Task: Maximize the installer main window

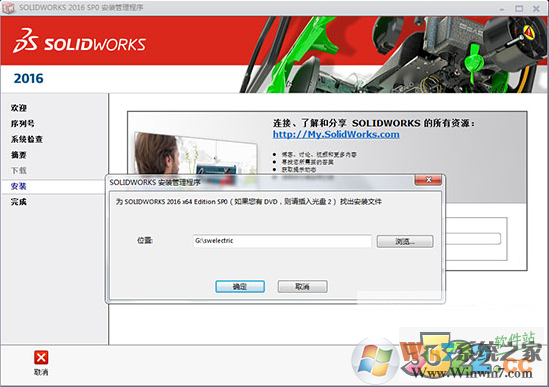Action: pos(519,8)
